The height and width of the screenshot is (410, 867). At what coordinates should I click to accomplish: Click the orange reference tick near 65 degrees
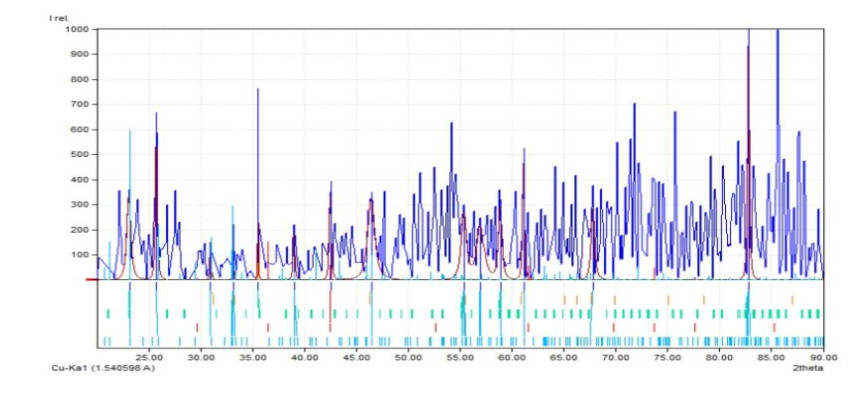[565, 299]
